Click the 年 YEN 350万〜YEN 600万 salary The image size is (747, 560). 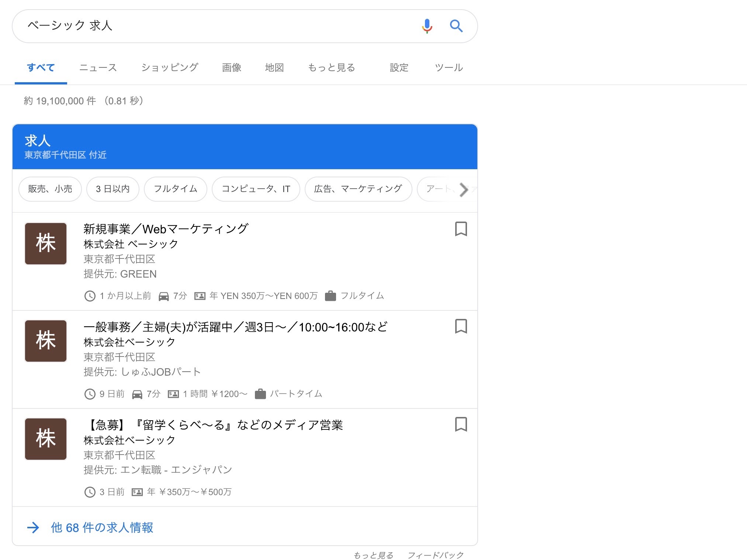pyautogui.click(x=263, y=296)
